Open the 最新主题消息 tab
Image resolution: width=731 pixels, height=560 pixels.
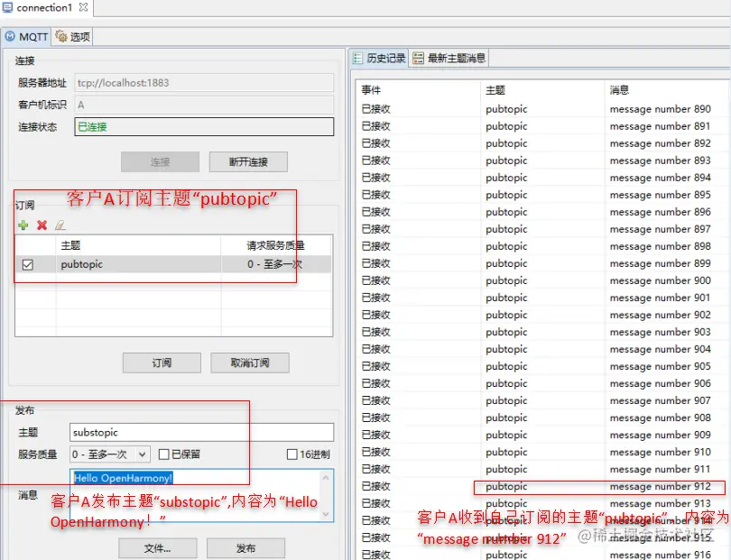[x=449, y=59]
